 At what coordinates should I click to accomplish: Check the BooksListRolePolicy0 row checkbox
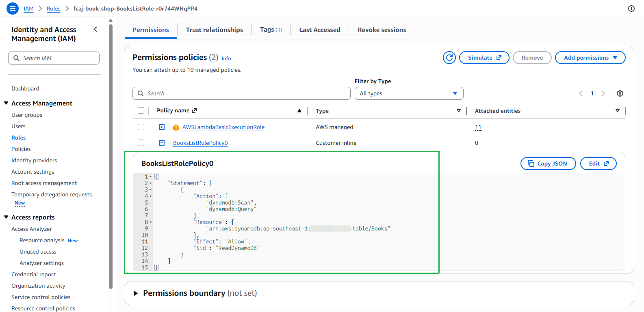[141, 143]
